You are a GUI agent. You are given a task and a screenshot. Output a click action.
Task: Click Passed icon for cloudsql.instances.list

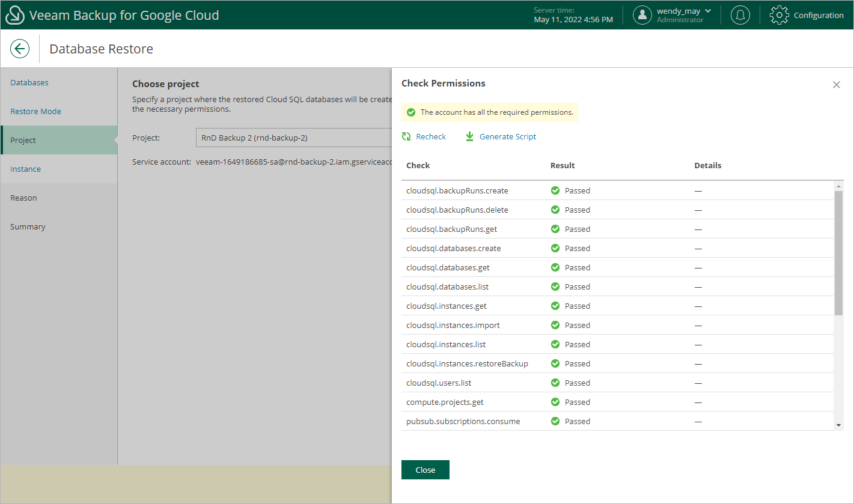coord(555,344)
